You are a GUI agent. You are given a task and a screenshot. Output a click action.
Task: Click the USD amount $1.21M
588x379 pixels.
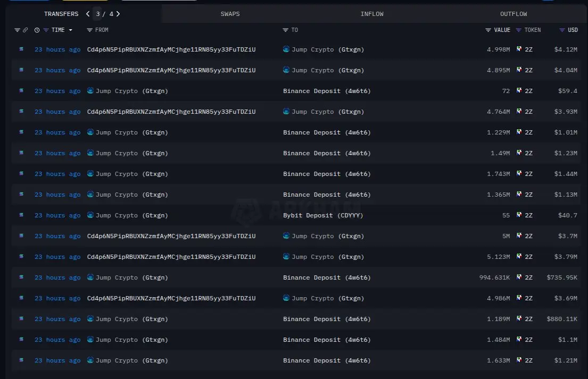click(x=566, y=360)
